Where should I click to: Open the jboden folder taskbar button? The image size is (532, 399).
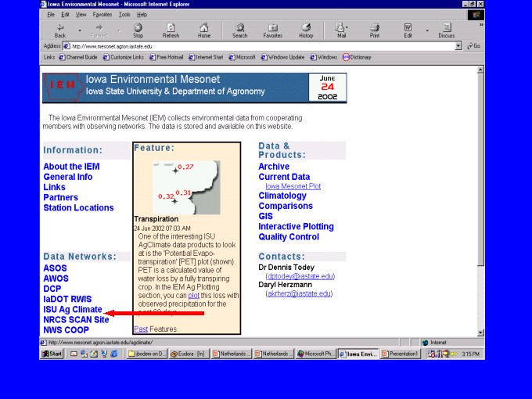point(147,354)
